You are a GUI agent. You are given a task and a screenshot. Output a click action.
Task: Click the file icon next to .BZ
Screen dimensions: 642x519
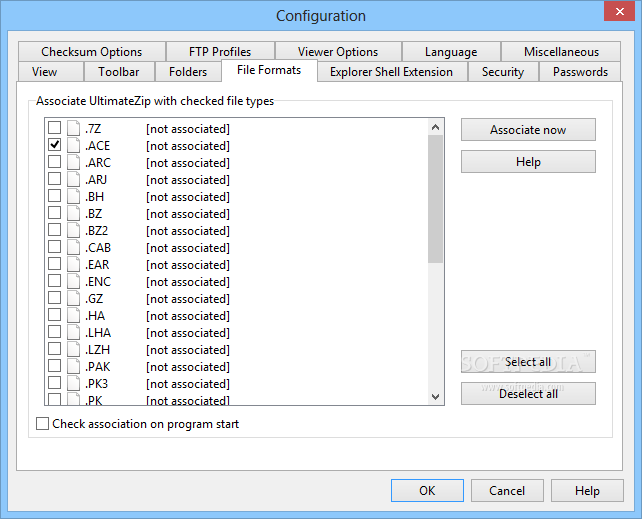[73, 213]
